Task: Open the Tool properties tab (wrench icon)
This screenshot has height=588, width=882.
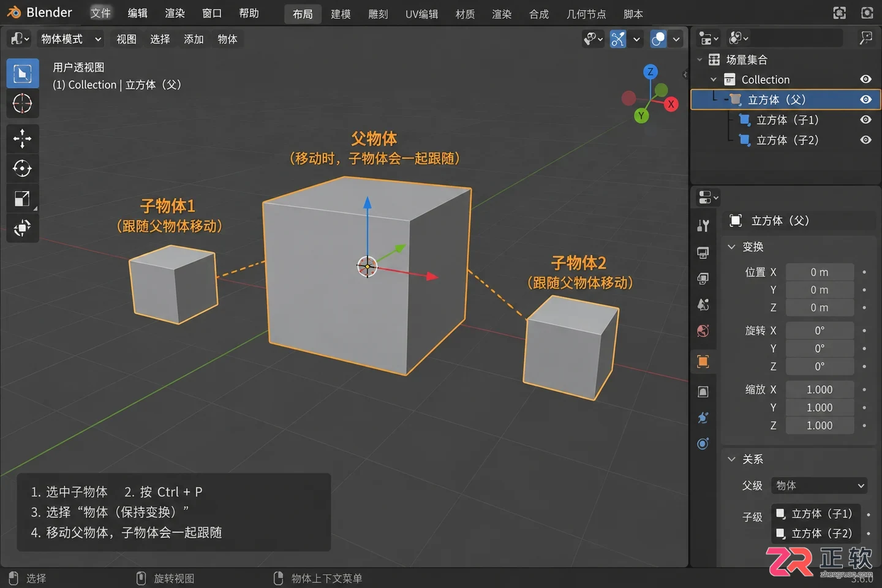Action: 703,226
